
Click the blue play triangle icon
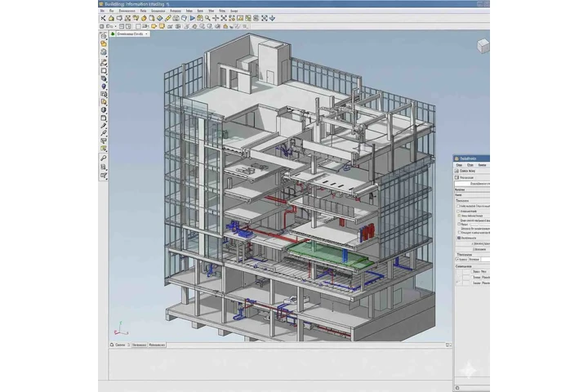coord(193,18)
